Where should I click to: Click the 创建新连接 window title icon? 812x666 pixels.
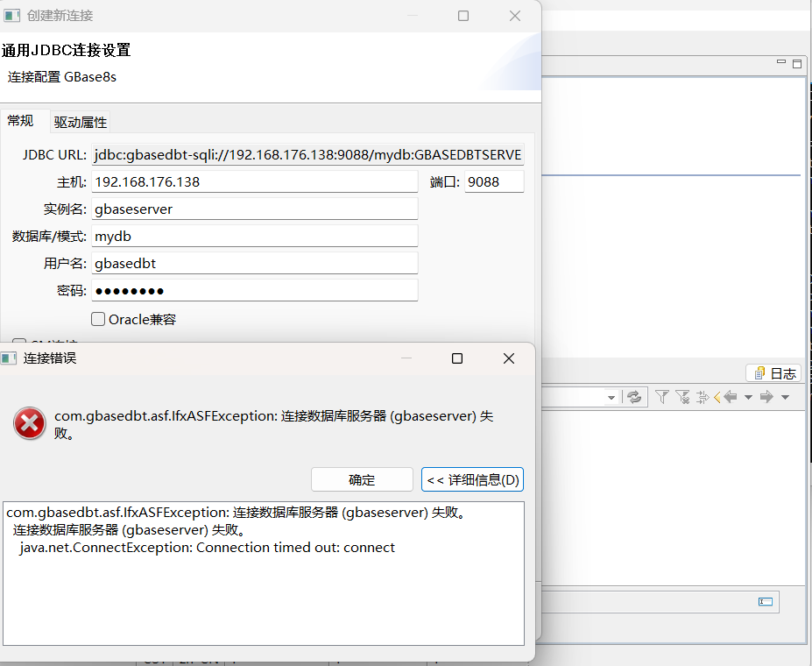coord(12,16)
